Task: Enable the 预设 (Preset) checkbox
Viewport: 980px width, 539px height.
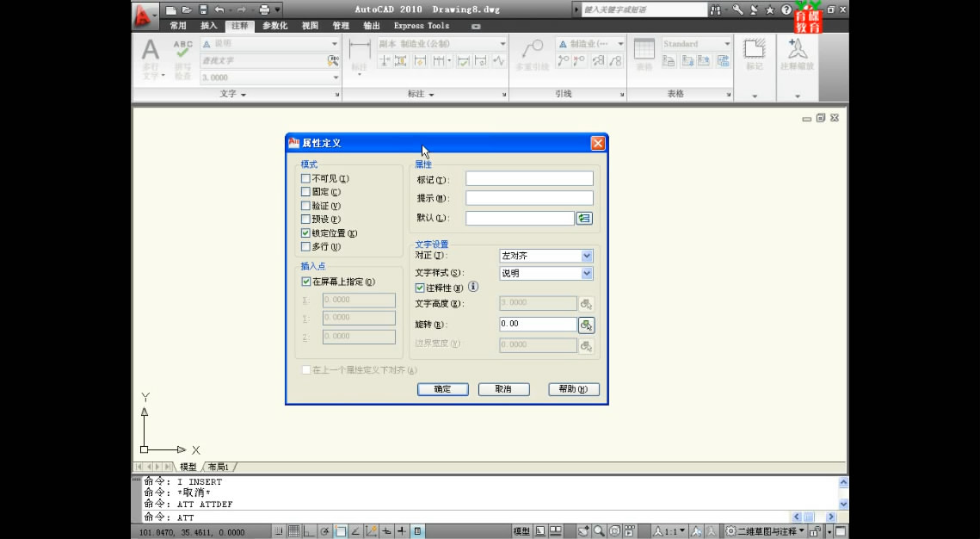Action: [305, 220]
